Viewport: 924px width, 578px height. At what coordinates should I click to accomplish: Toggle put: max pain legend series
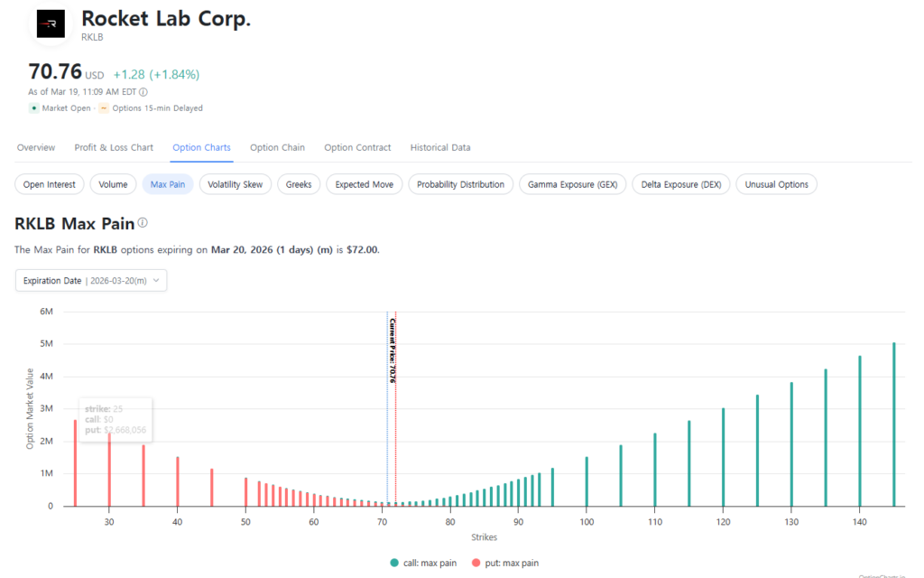(x=507, y=563)
